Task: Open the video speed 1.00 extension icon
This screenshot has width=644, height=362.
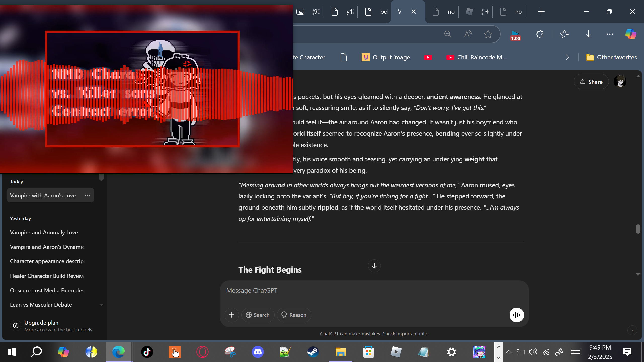Action: point(515,35)
